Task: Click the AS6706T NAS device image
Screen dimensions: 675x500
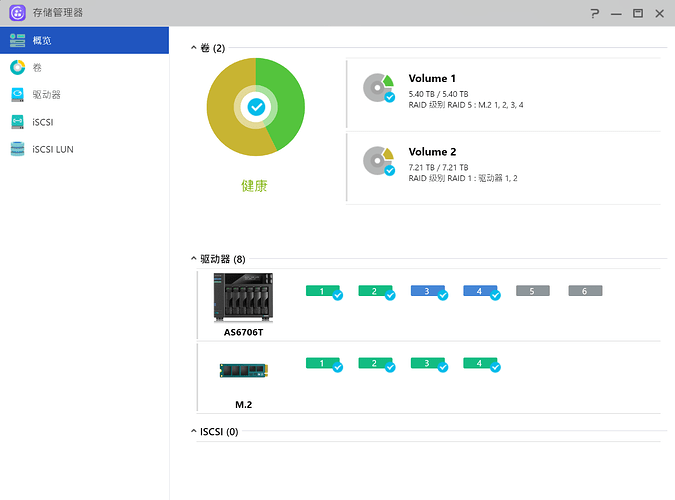Action: [243, 296]
